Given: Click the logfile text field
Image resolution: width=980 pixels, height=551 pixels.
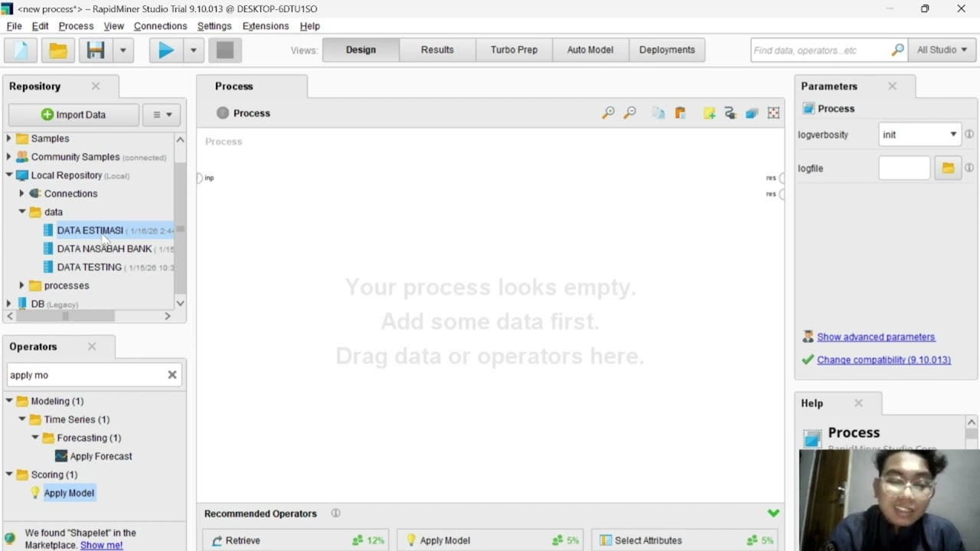Looking at the screenshot, I should click(x=904, y=168).
